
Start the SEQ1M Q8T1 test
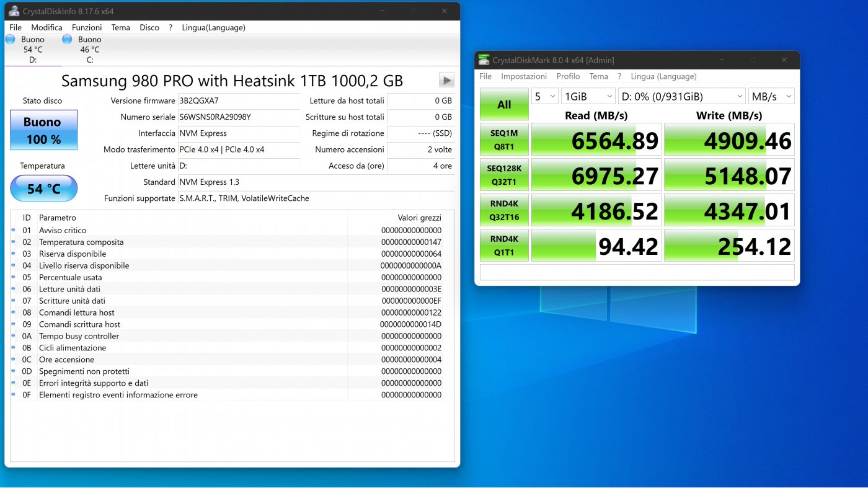click(504, 140)
